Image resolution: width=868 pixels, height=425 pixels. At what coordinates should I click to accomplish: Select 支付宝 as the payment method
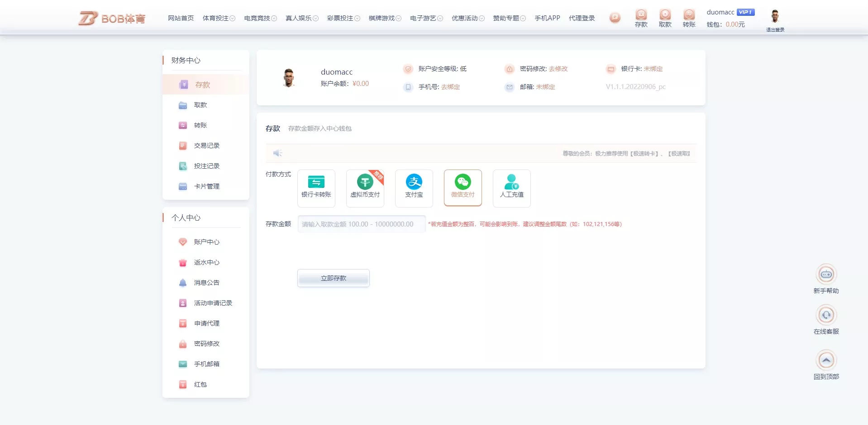point(414,188)
